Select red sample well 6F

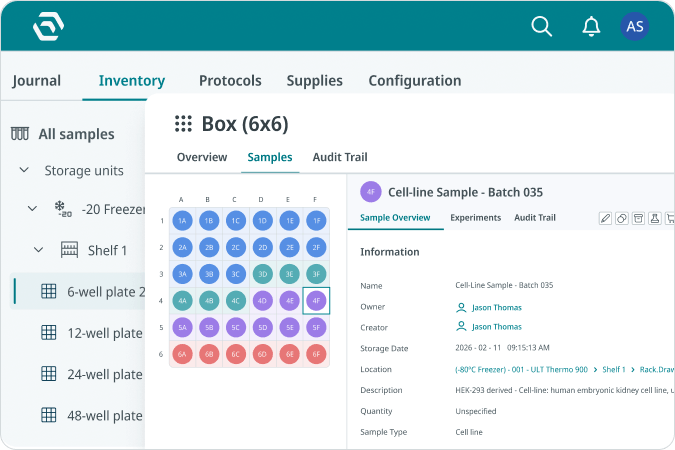316,354
